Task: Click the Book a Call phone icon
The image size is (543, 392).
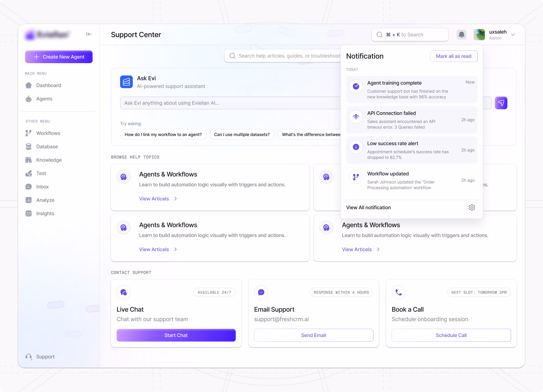Action: tap(399, 292)
